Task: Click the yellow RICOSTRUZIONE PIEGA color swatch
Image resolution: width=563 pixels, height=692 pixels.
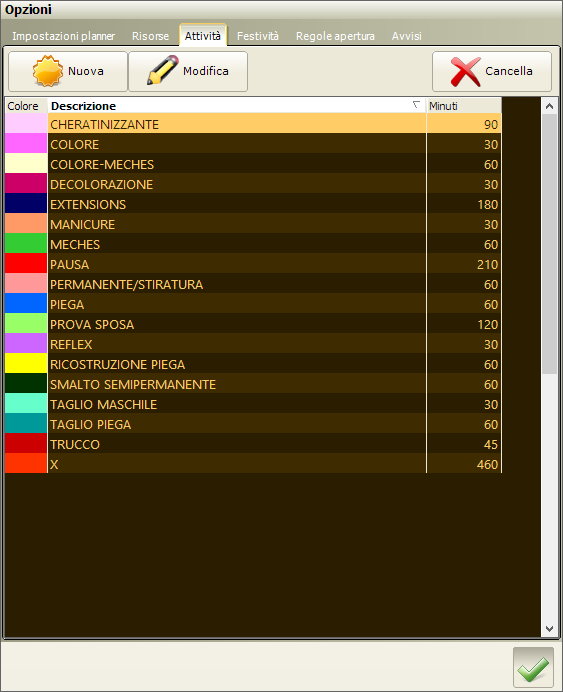Action: tap(26, 364)
